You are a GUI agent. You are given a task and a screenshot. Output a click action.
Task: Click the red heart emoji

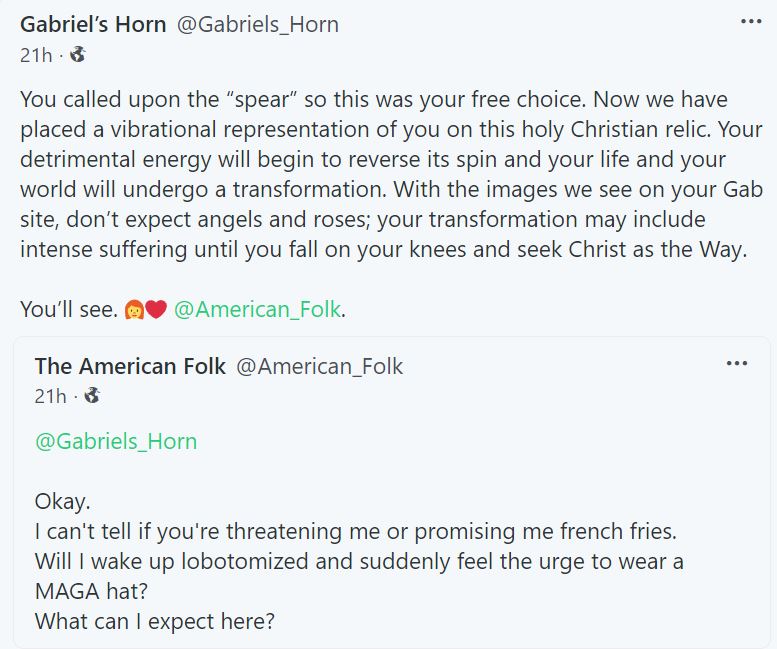click(x=155, y=310)
